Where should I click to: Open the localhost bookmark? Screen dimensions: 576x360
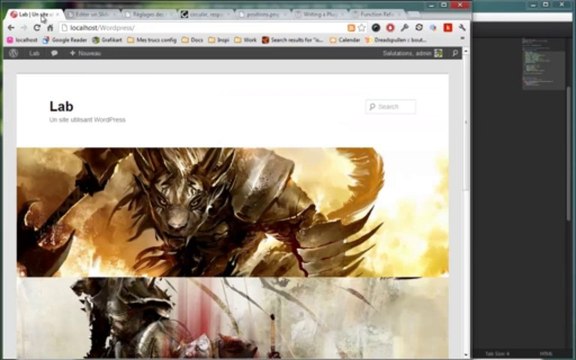(x=22, y=40)
